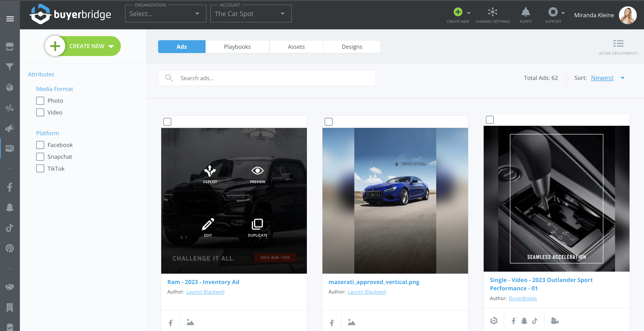
Task: Open Ram - 2023 - Inventory Ad title
Action: point(203,282)
